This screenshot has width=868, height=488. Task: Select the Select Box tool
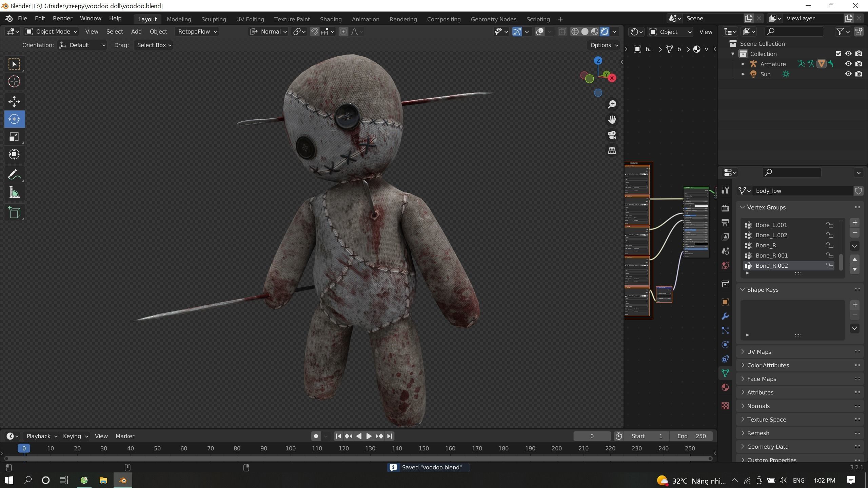[14, 64]
